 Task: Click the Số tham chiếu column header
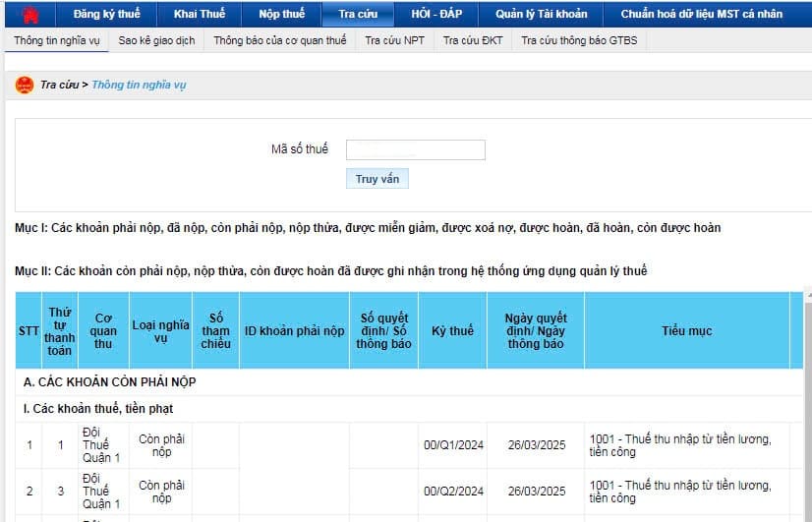[x=215, y=331]
